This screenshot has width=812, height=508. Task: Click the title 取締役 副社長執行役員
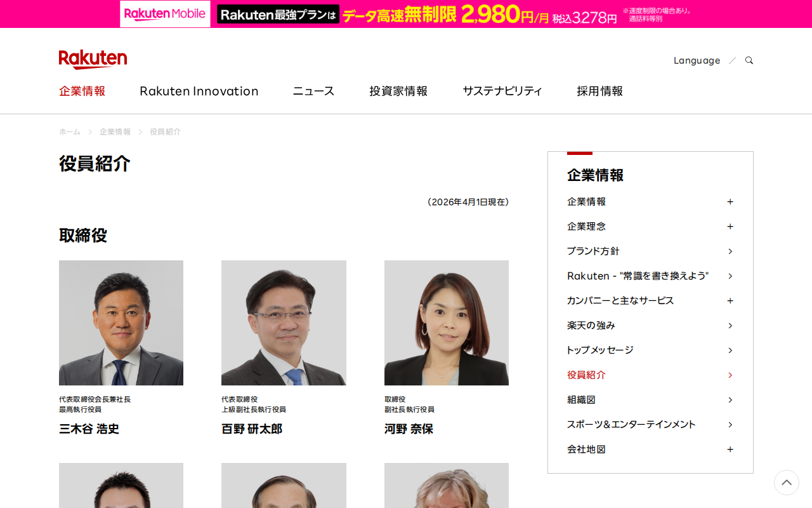click(x=409, y=404)
